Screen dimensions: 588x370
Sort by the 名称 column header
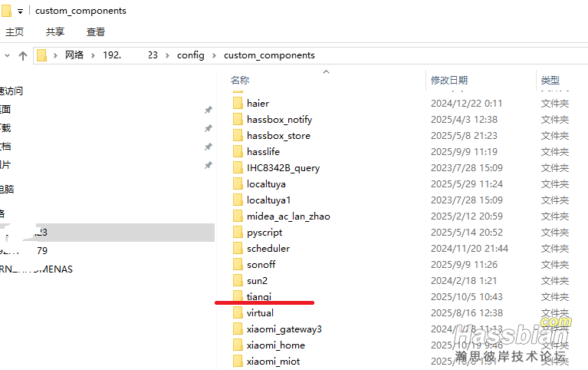tap(240, 80)
